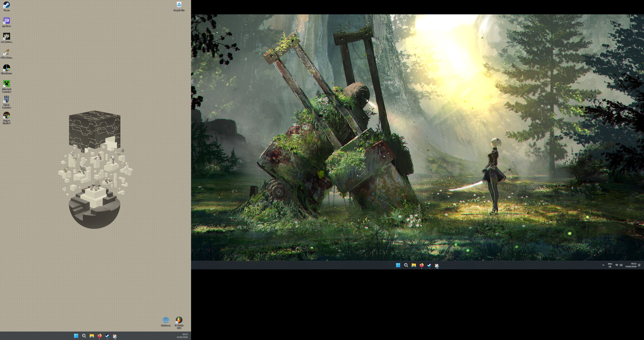Open the ENG DE language switcher
This screenshot has height=340, width=644.
[610, 265]
